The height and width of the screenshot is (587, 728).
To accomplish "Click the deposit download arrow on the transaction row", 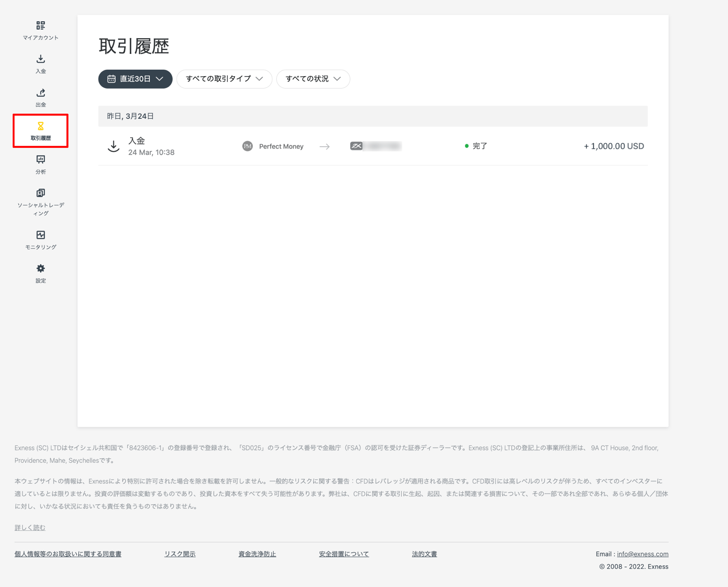I will [113, 146].
